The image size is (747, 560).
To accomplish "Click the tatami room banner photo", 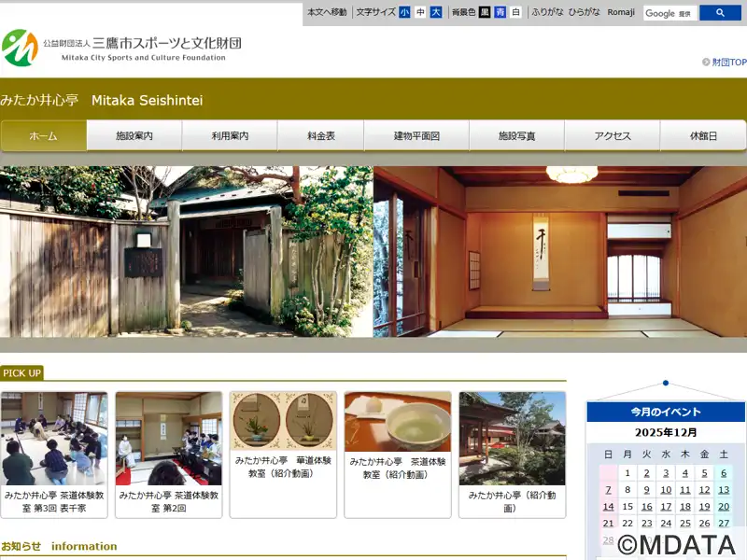I will (560, 251).
